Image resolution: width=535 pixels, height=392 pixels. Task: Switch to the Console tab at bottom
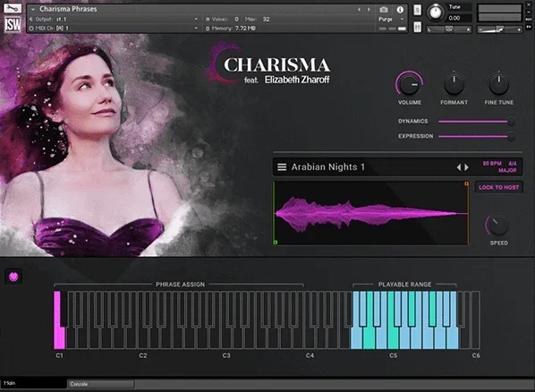[101, 384]
